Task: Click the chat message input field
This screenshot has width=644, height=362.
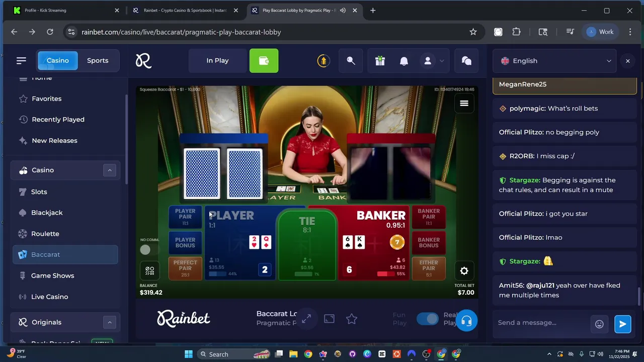Action: click(x=541, y=323)
